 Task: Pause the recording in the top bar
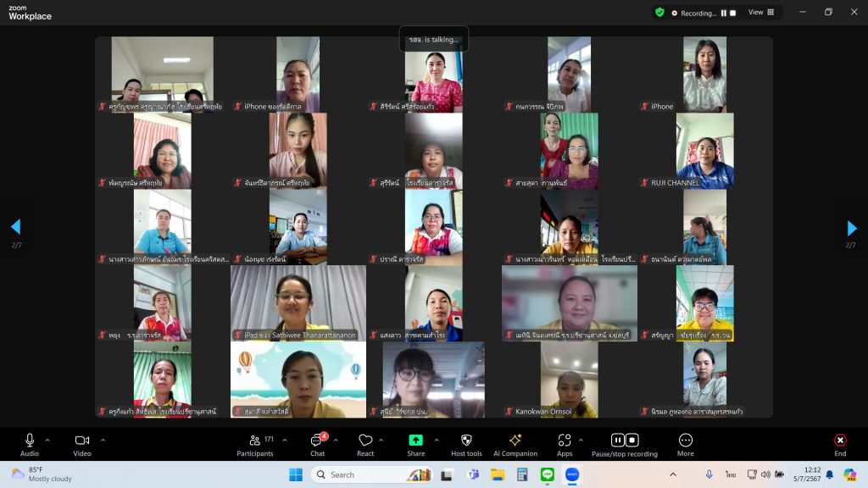click(724, 13)
